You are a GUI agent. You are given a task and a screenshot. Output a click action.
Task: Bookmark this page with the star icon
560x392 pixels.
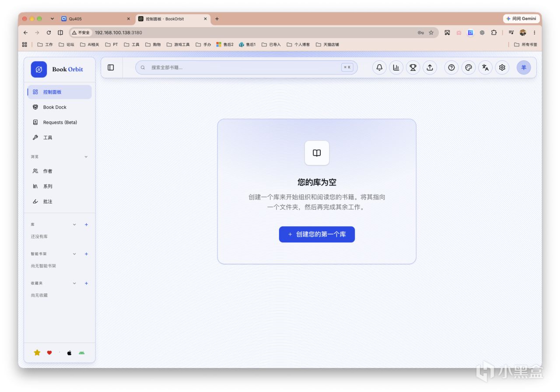tap(431, 32)
